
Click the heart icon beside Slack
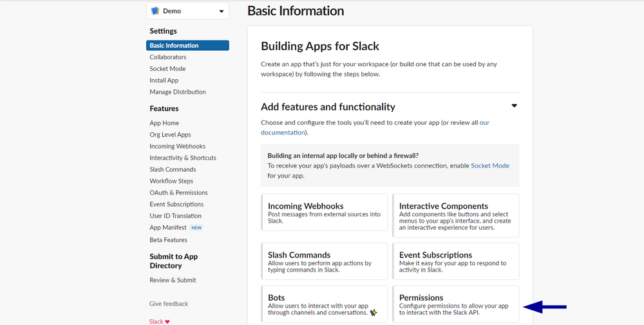pos(167,321)
